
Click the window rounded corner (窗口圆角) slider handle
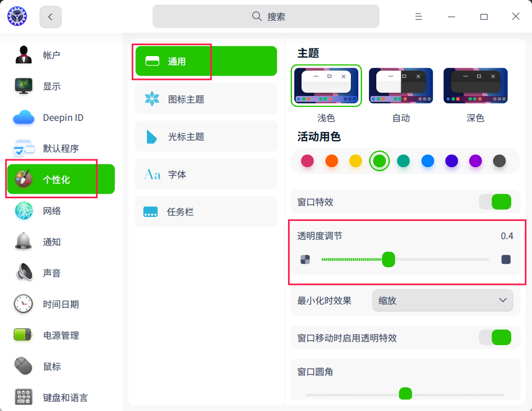[x=405, y=394]
